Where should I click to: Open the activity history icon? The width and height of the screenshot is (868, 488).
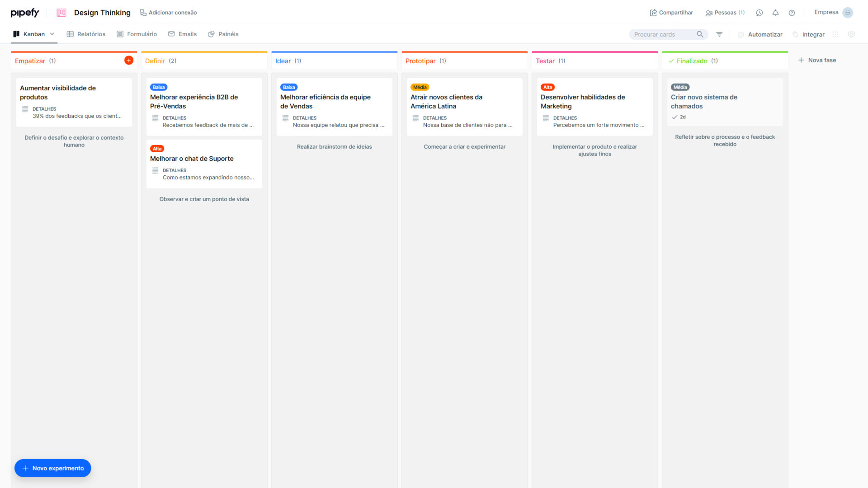pyautogui.click(x=759, y=13)
